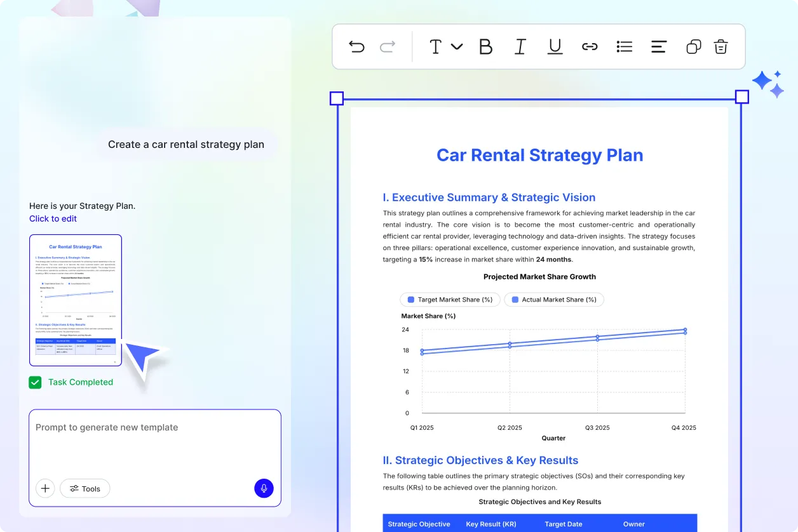
Task: Click the green Task Completed checkbox
Action: tap(35, 382)
